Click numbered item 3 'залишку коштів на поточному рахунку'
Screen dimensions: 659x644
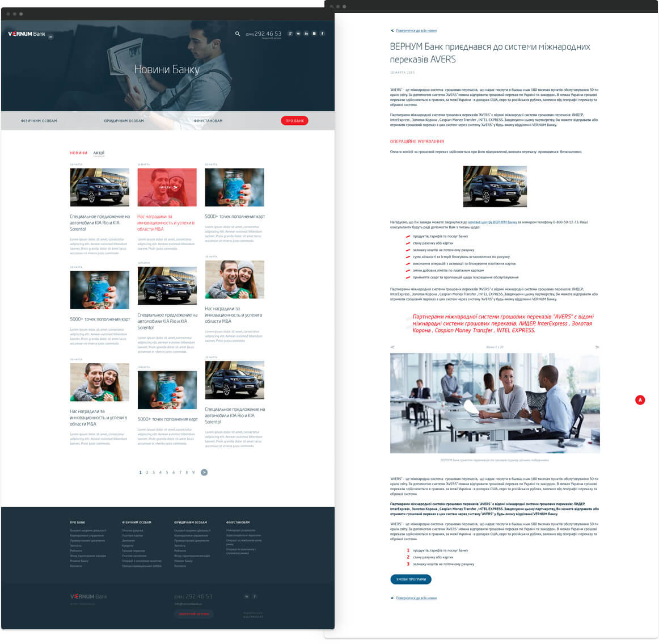[x=443, y=564]
